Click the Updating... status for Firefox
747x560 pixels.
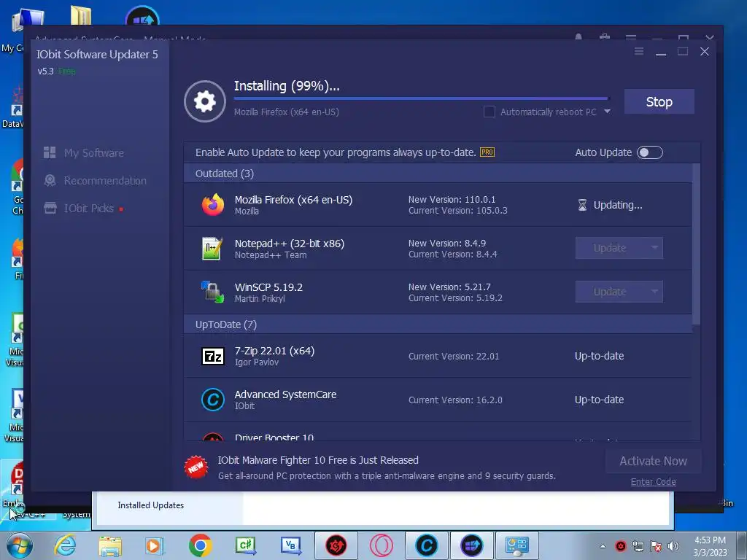coord(617,205)
